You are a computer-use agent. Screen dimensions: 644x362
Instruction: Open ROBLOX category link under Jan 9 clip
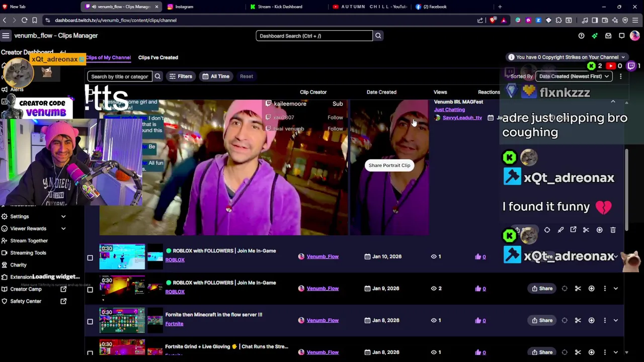coord(175,292)
